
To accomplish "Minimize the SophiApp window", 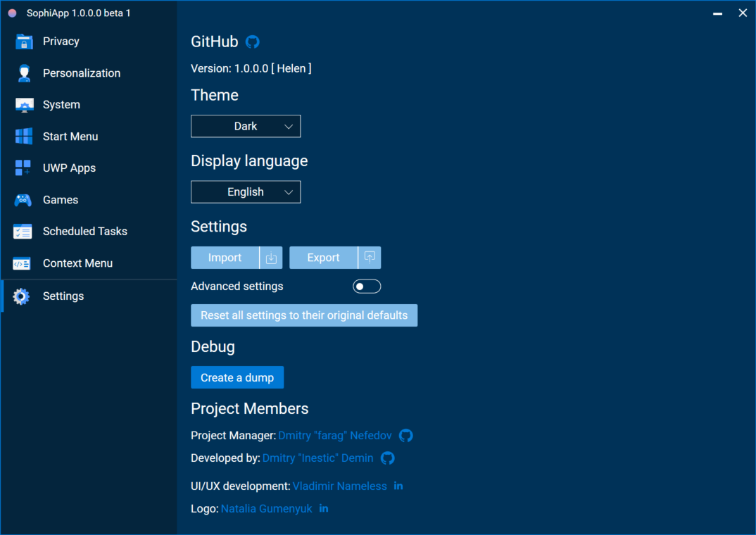I will (x=718, y=13).
